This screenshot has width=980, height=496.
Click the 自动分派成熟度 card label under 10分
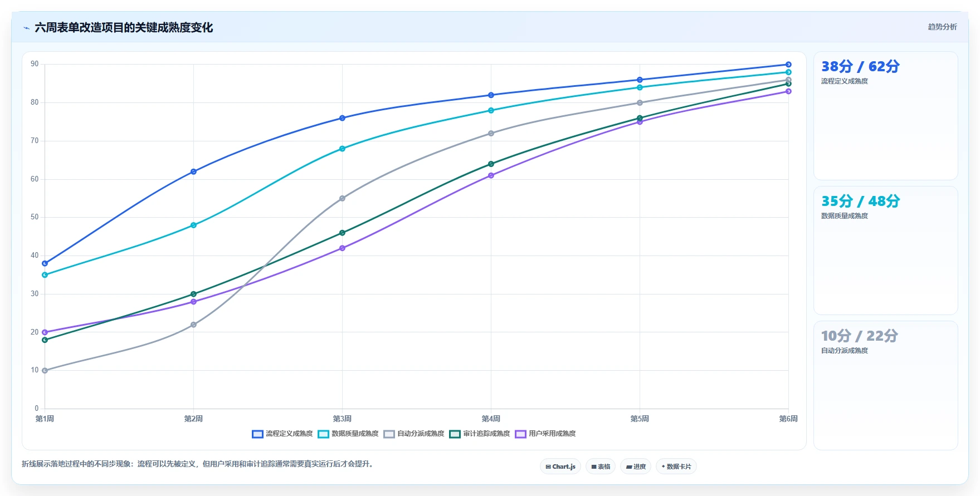[845, 351]
